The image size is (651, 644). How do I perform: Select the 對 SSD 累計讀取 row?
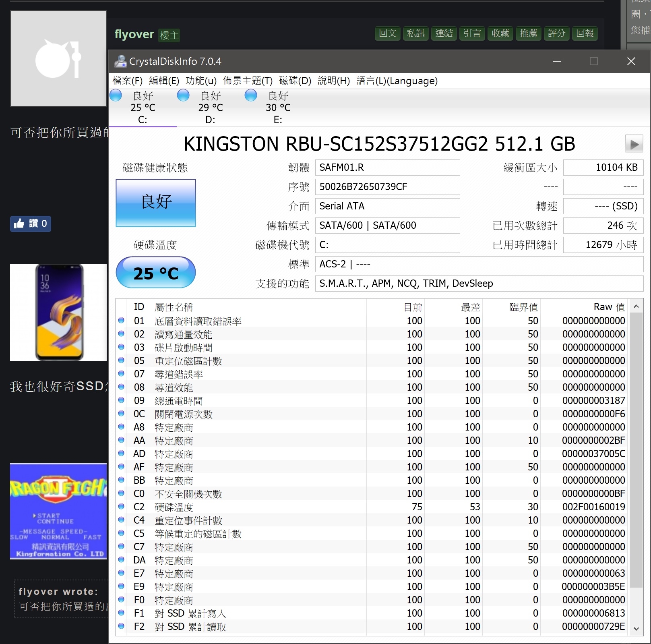coord(372,627)
